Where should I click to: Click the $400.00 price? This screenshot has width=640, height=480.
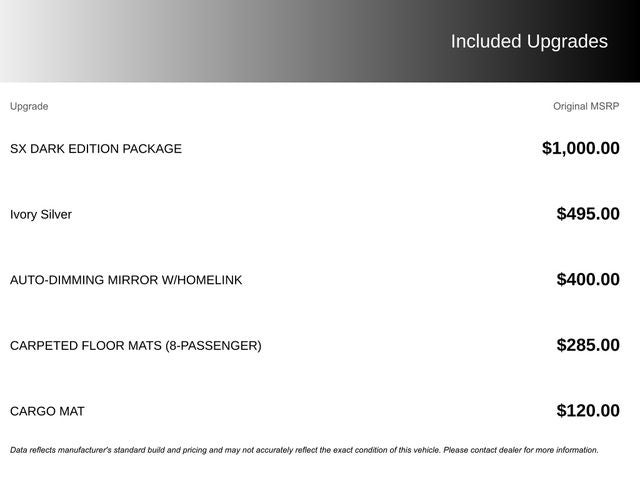(x=588, y=280)
